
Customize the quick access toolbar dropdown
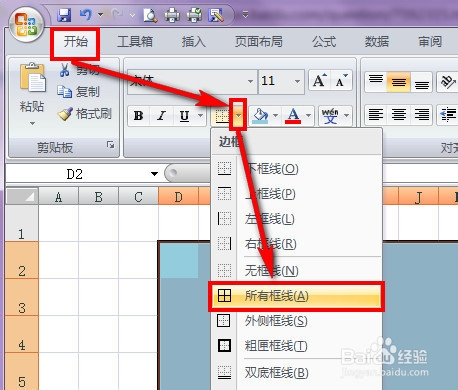coord(245,15)
